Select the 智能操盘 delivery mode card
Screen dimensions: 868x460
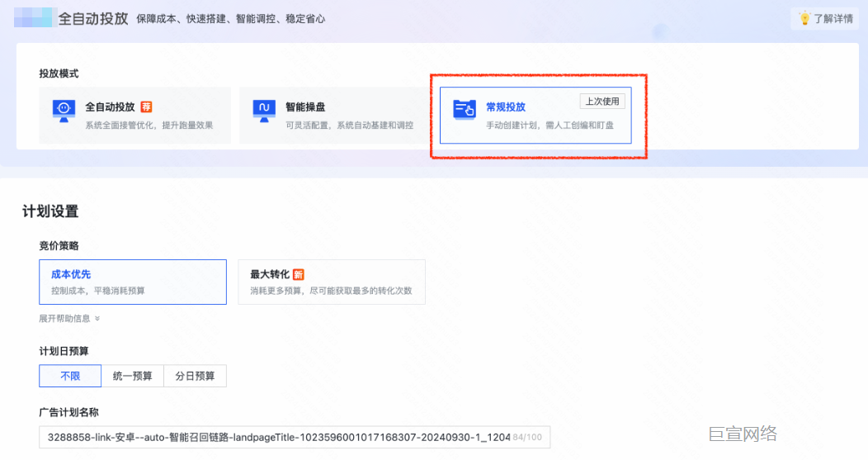(335, 116)
